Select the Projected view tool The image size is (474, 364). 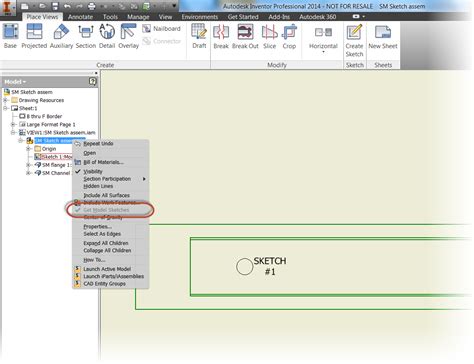click(34, 37)
